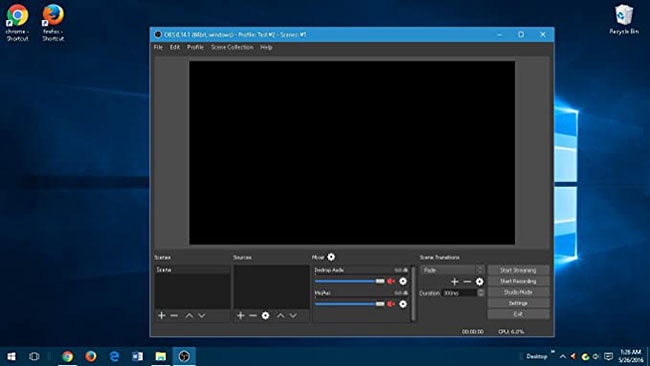Click Duration spinner arrows
The width and height of the screenshot is (650, 366).
tap(480, 293)
